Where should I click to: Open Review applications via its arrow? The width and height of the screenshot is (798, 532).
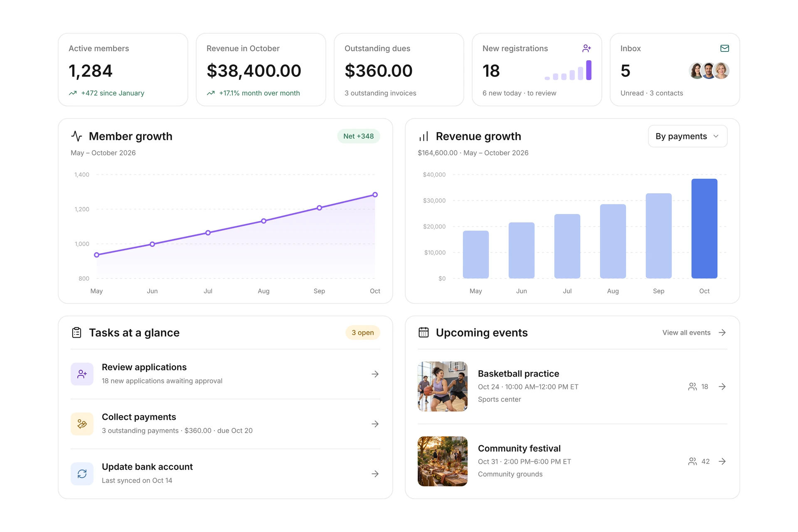(375, 374)
